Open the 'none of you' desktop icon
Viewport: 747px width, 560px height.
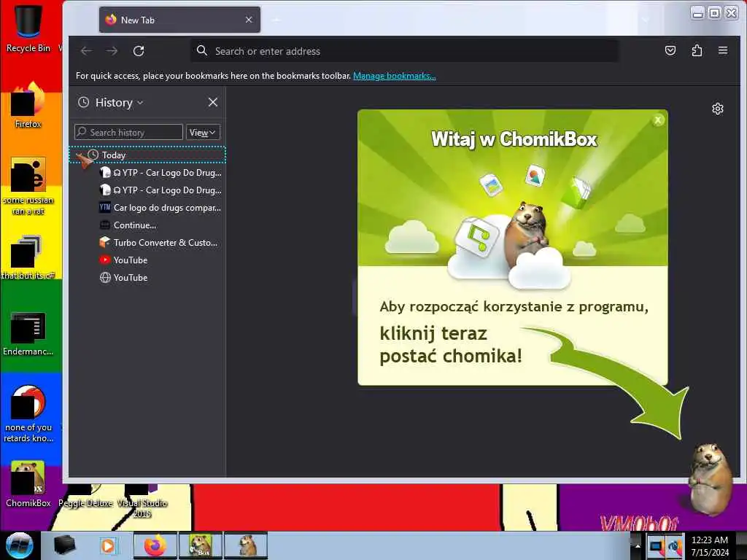pyautogui.click(x=28, y=413)
